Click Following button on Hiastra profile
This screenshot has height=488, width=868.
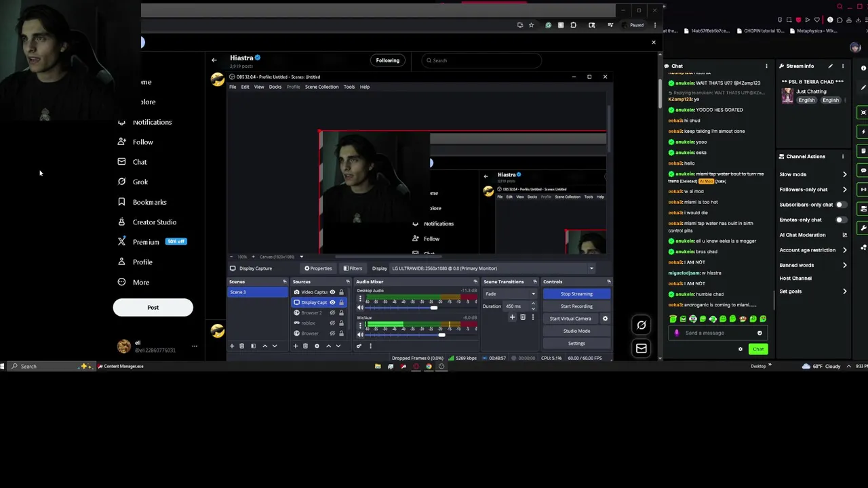(x=388, y=60)
